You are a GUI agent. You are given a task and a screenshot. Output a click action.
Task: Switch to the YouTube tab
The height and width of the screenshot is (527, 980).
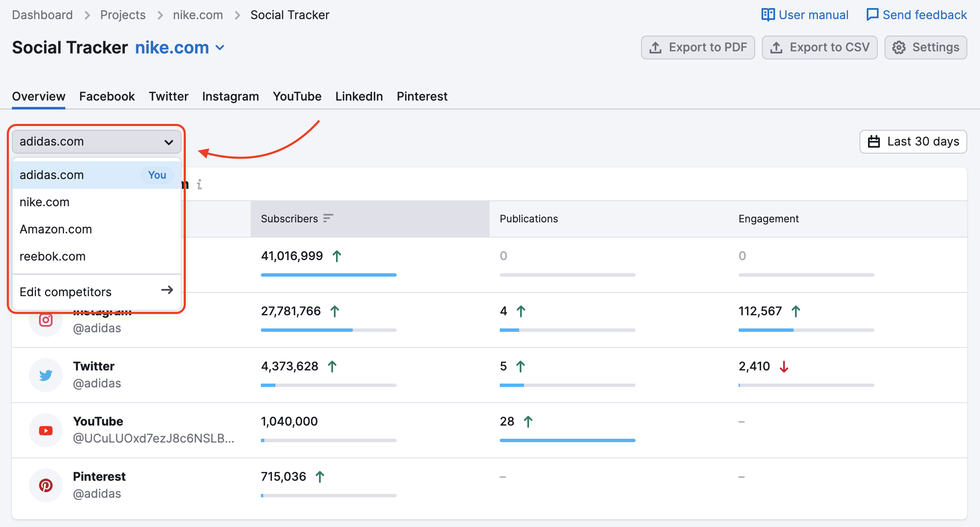pyautogui.click(x=297, y=97)
